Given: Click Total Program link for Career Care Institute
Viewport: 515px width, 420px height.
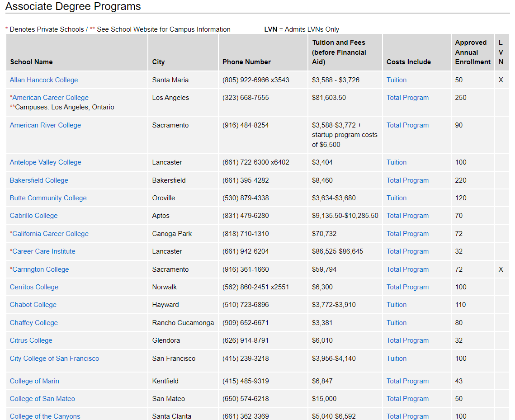Looking at the screenshot, I should click(x=407, y=251).
